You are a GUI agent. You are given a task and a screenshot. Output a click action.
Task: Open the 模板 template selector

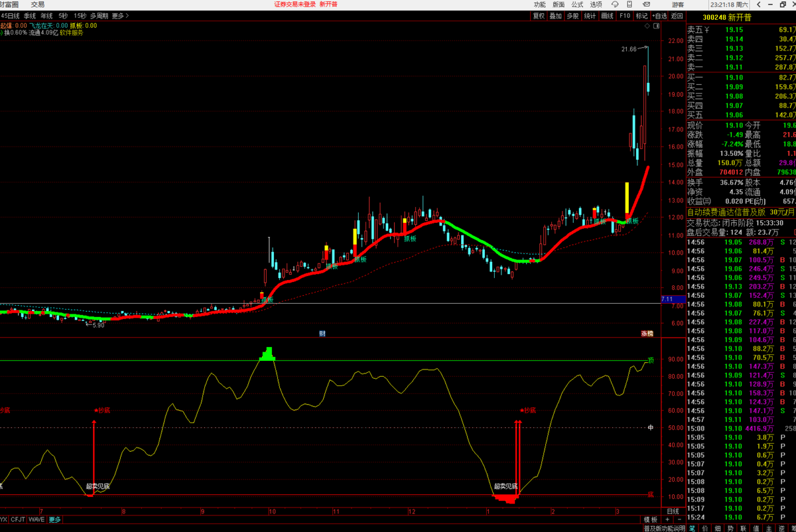click(x=650, y=519)
